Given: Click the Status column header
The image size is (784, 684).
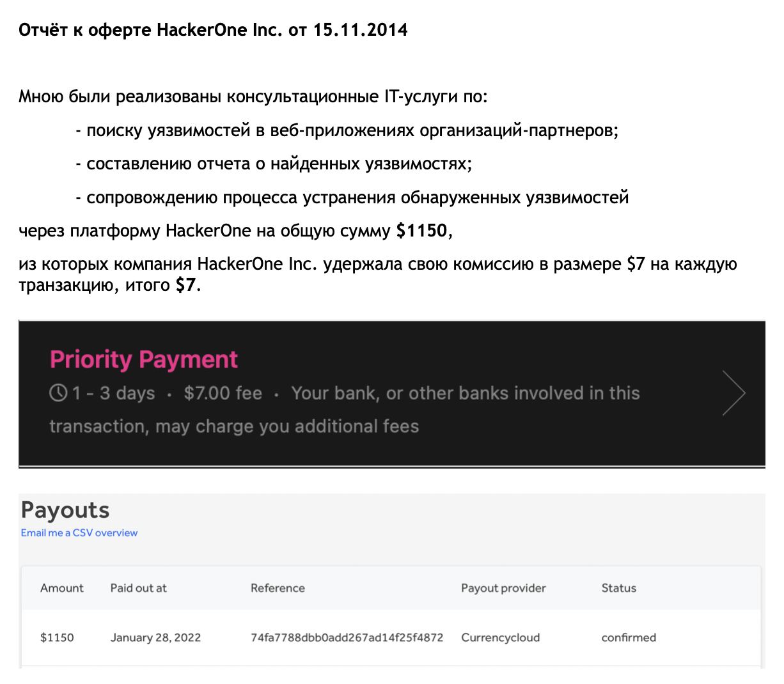Looking at the screenshot, I should click(x=618, y=588).
